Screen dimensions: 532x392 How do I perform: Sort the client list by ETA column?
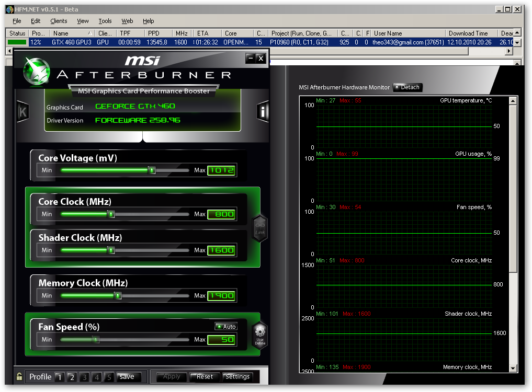[207, 33]
